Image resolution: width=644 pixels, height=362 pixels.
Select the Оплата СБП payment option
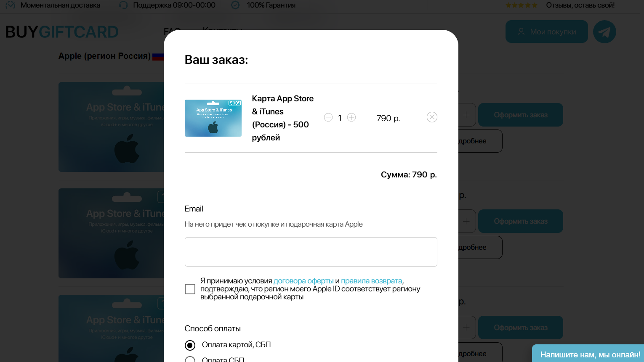tap(190, 360)
